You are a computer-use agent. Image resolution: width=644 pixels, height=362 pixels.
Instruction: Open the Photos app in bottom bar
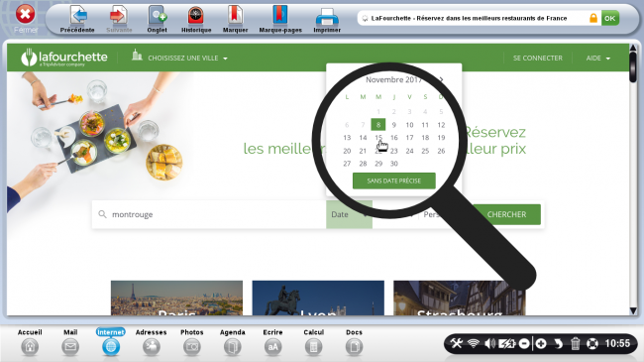192,342
